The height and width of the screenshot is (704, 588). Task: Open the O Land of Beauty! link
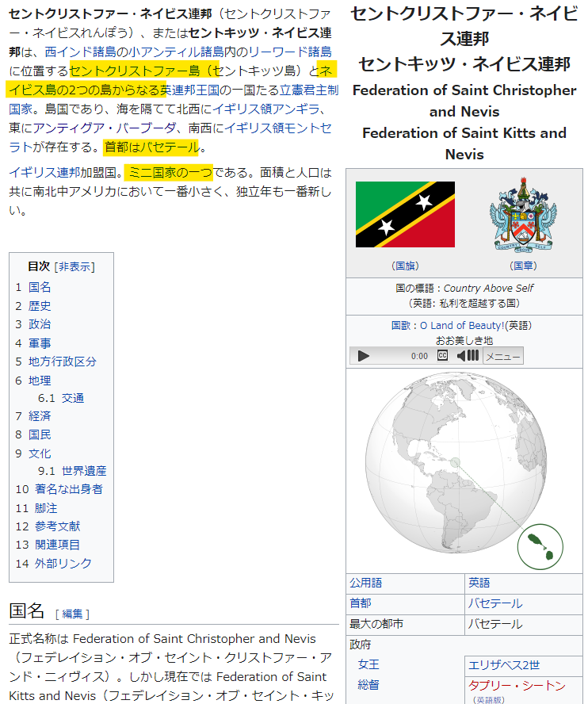462,326
